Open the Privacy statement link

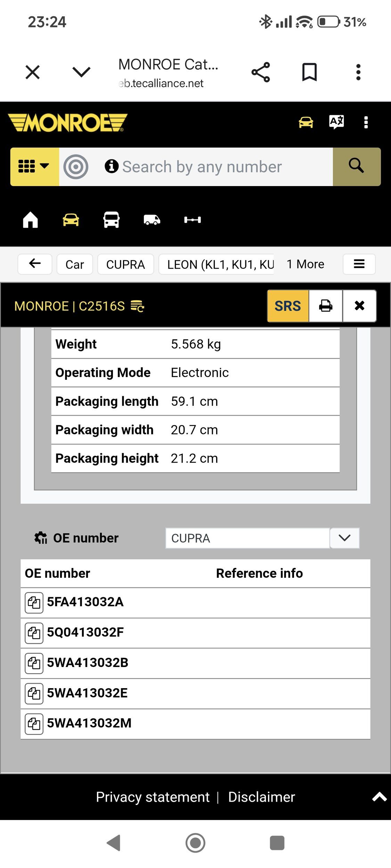(153, 797)
